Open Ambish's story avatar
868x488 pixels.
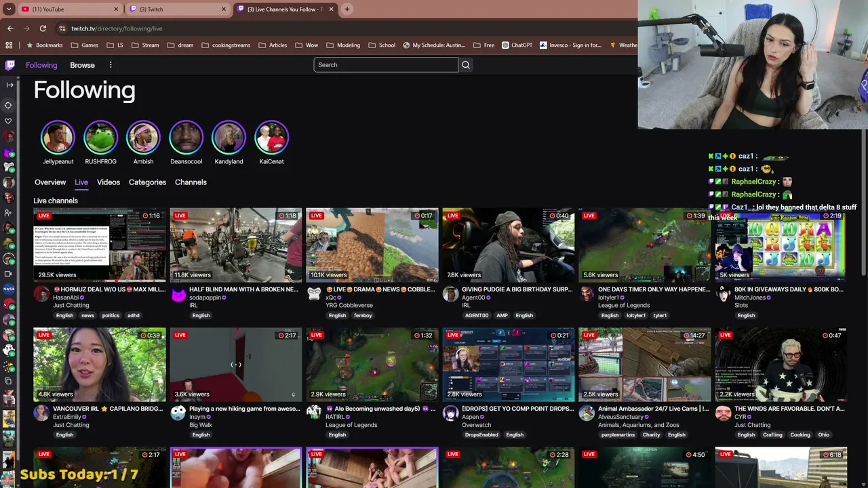143,138
